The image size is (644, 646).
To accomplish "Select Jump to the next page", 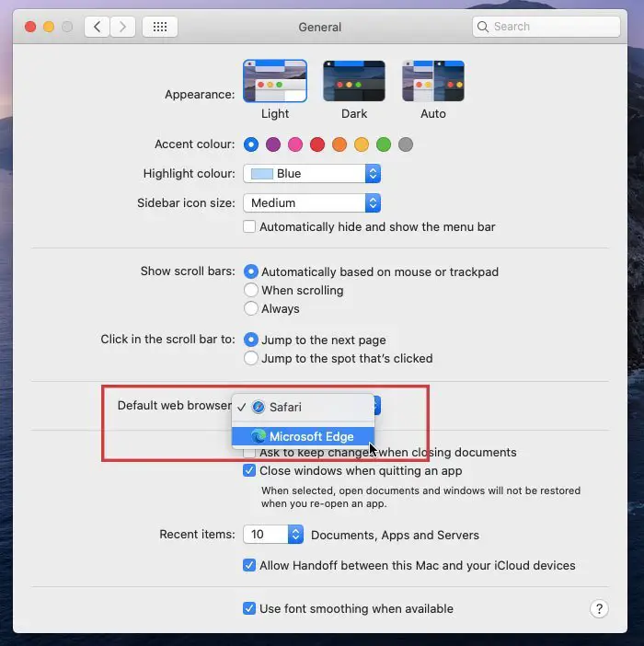I will pyautogui.click(x=251, y=340).
